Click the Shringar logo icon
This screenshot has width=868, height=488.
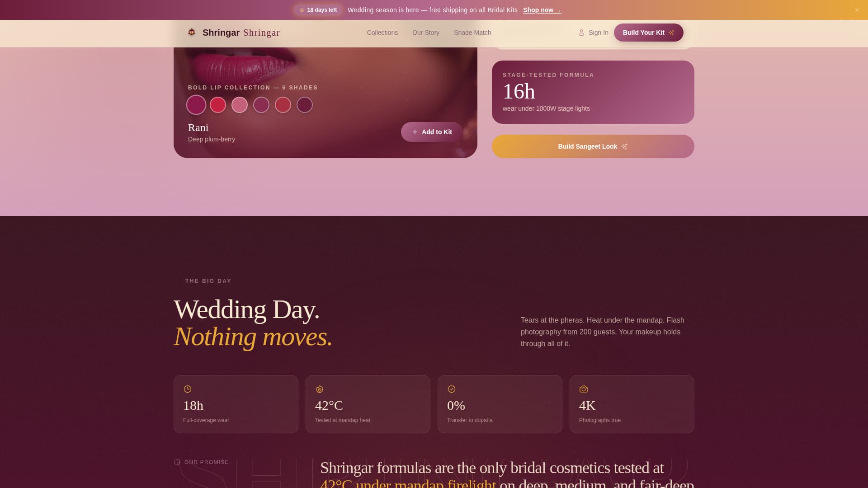tap(192, 32)
